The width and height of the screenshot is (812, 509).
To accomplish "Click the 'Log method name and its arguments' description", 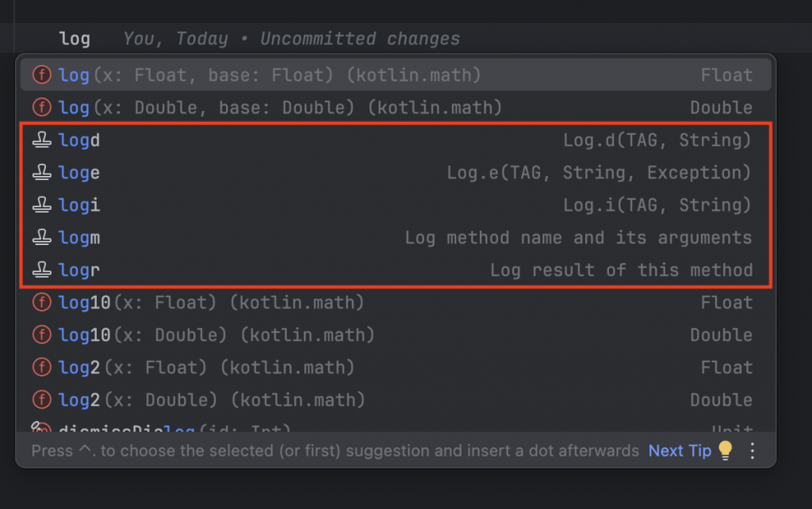I will (x=578, y=238).
